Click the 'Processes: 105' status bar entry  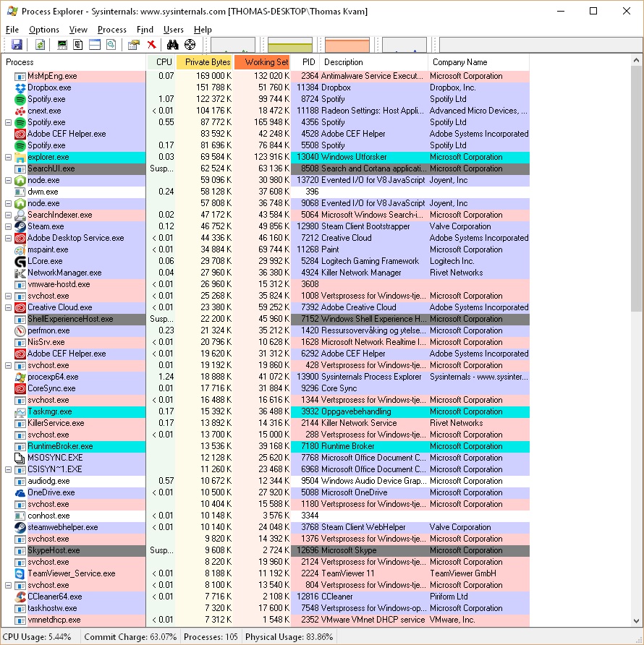211,637
